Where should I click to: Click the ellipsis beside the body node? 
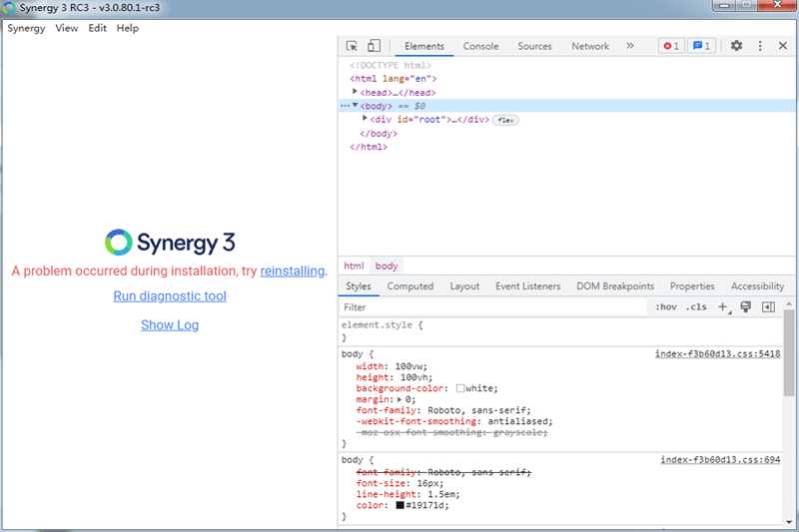[345, 106]
